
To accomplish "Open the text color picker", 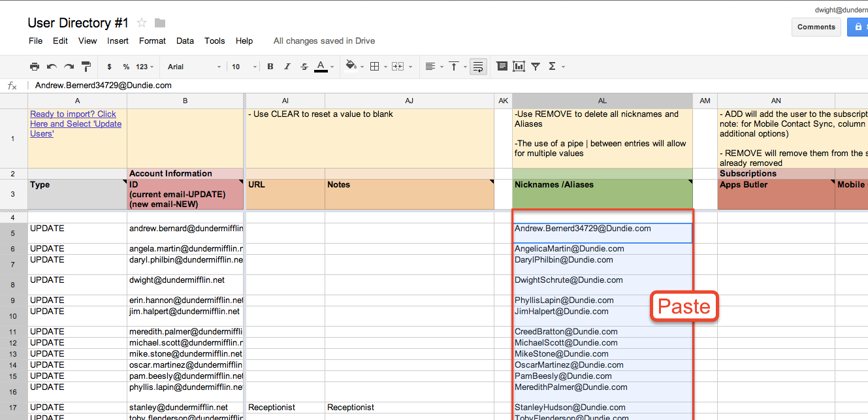I will 321,67.
